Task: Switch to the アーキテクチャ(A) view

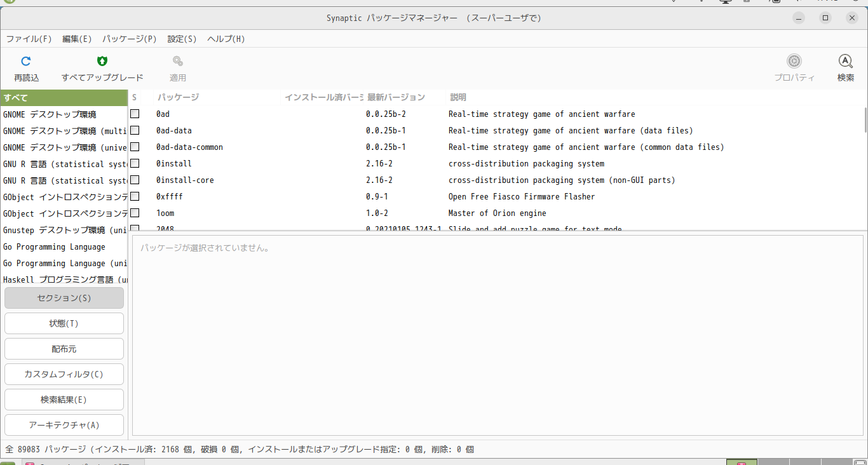Action: 64,424
